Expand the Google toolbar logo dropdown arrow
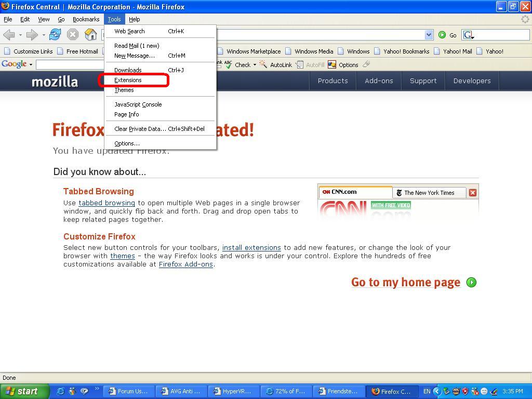Image resolution: width=532 pixels, height=399 pixels. click(x=31, y=64)
